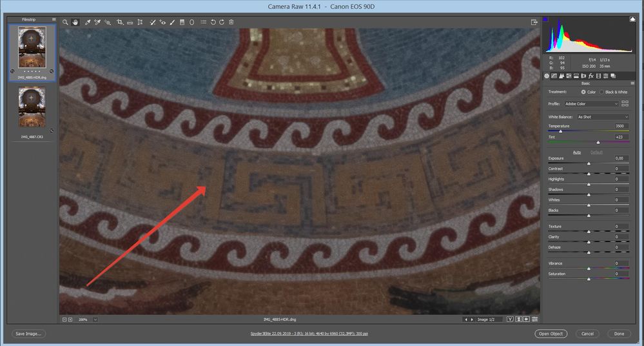Select the Zoom tool

pyautogui.click(x=65, y=22)
